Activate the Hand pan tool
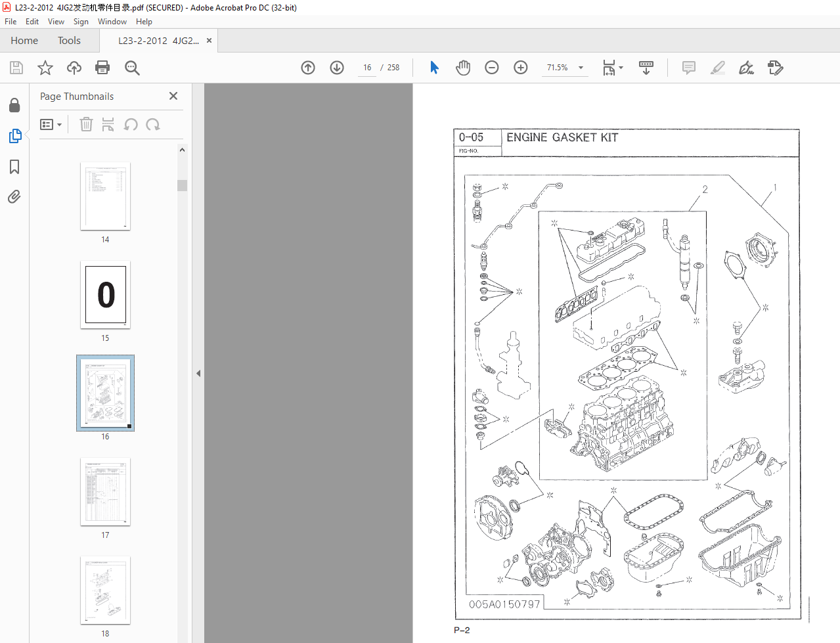Screen dimensions: 840x643 point(463,68)
